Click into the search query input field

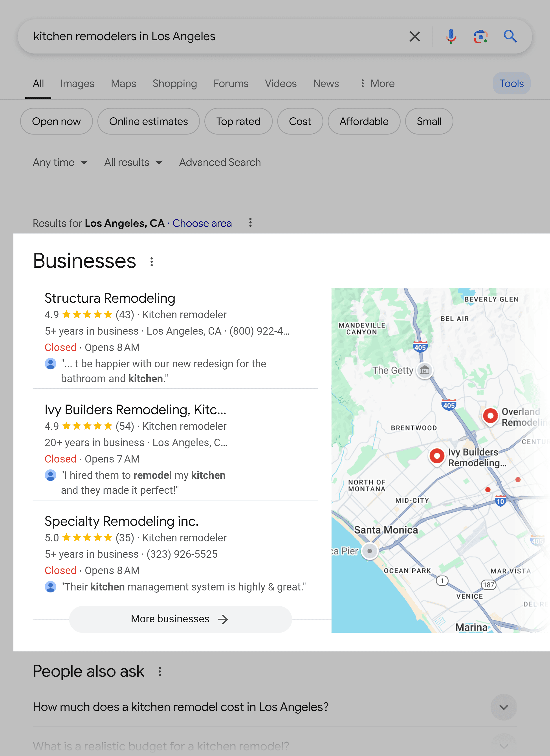coord(213,36)
